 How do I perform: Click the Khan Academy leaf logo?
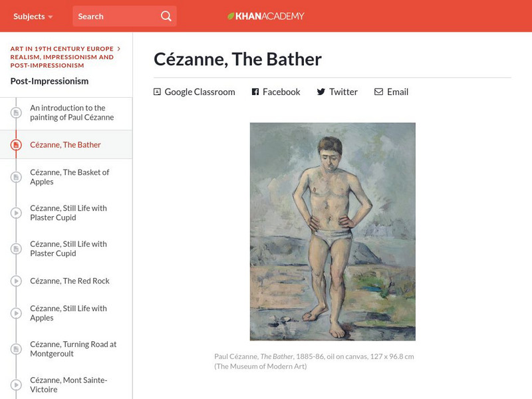(231, 16)
